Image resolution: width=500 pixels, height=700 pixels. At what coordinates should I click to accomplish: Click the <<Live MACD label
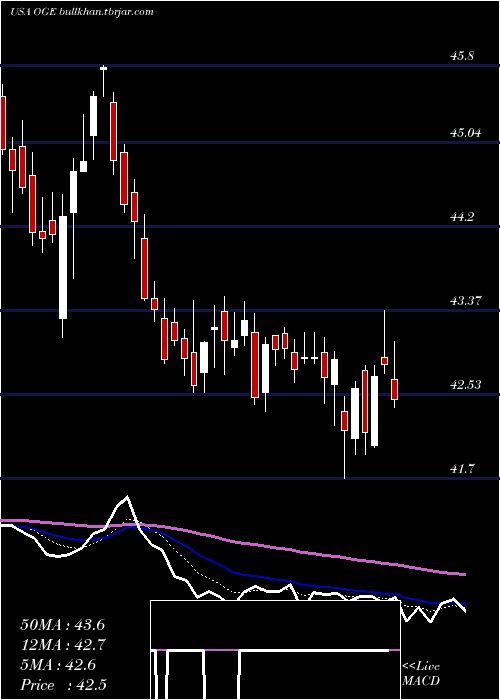click(421, 674)
